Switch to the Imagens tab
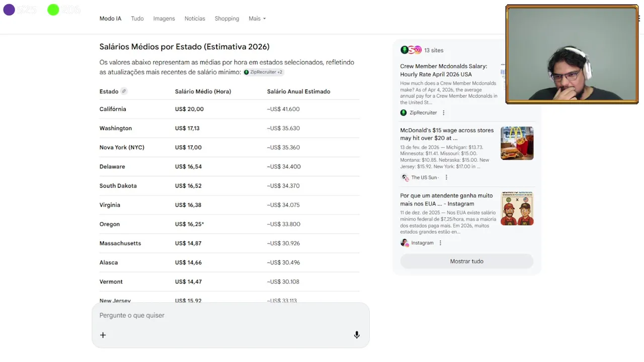644x362 pixels. 164,19
